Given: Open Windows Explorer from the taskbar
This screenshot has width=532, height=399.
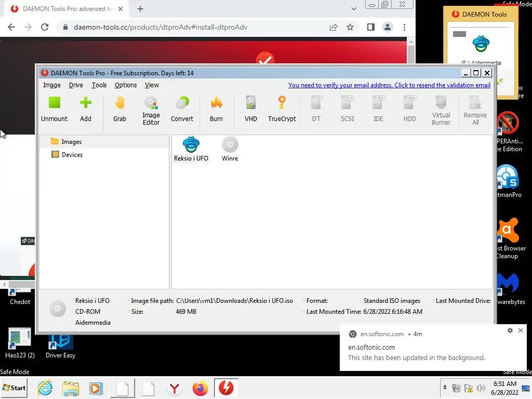Looking at the screenshot, I should pyautogui.click(x=71, y=388).
